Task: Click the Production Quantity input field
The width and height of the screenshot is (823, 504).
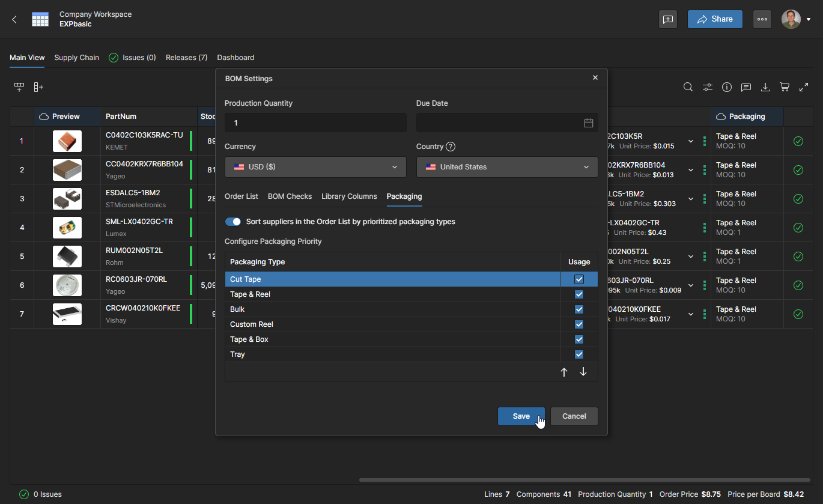Action: click(315, 123)
